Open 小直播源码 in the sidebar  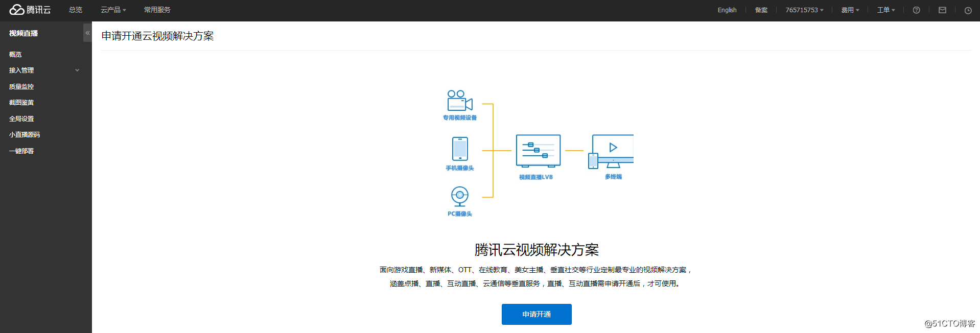point(25,135)
